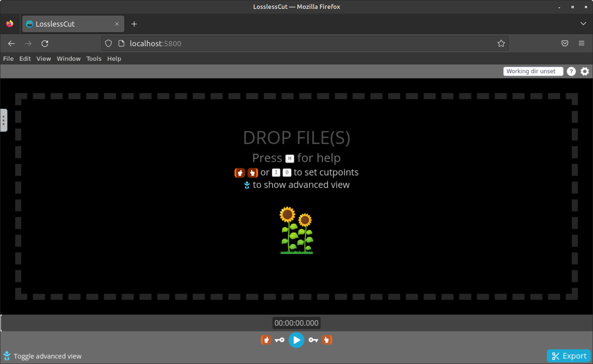The width and height of the screenshot is (593, 364).
Task: Expand the segments panel via left-edge handle
Action: pyautogui.click(x=4, y=120)
